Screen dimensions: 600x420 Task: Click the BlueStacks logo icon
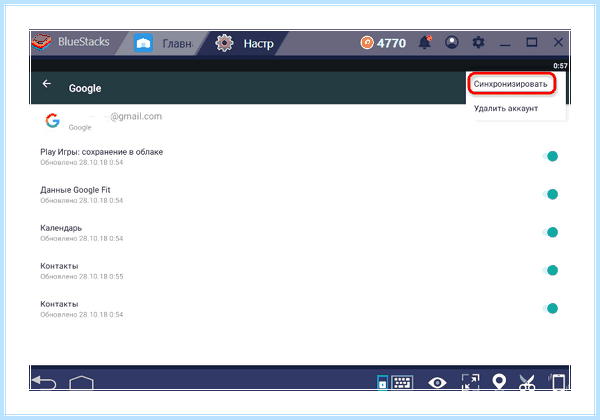pos(41,42)
